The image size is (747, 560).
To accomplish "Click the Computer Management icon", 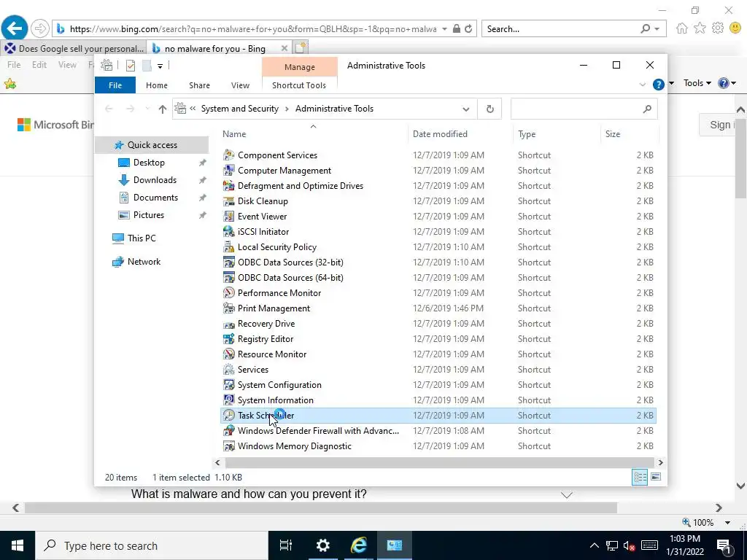I will point(229,170).
